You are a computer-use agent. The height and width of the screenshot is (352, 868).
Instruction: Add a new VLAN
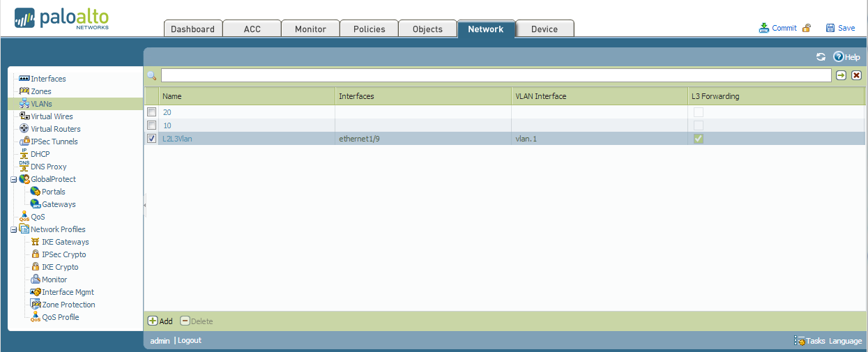(160, 321)
